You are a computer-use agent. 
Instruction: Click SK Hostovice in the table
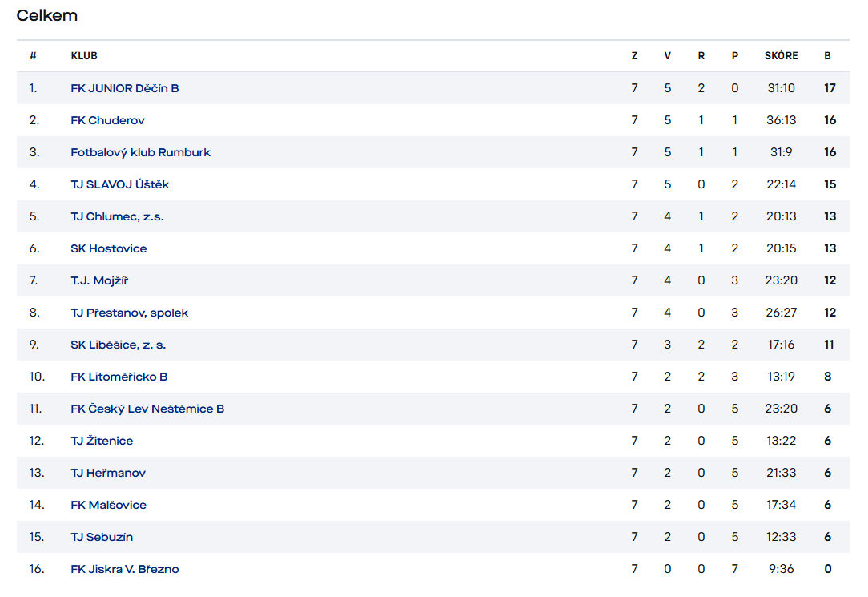[x=109, y=248]
